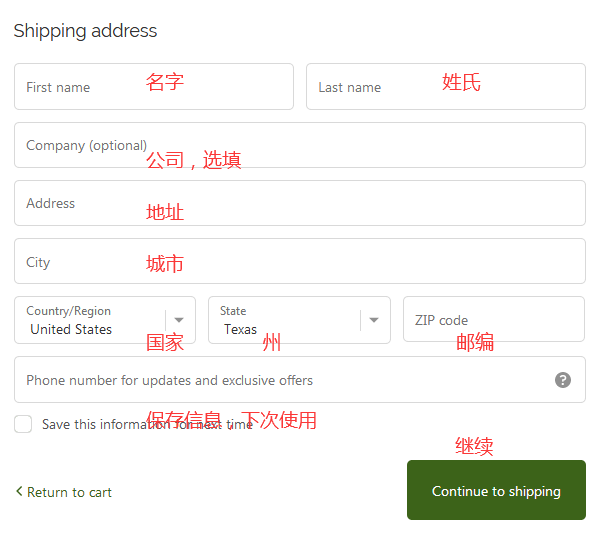Focus the Last name field

tap(445, 87)
